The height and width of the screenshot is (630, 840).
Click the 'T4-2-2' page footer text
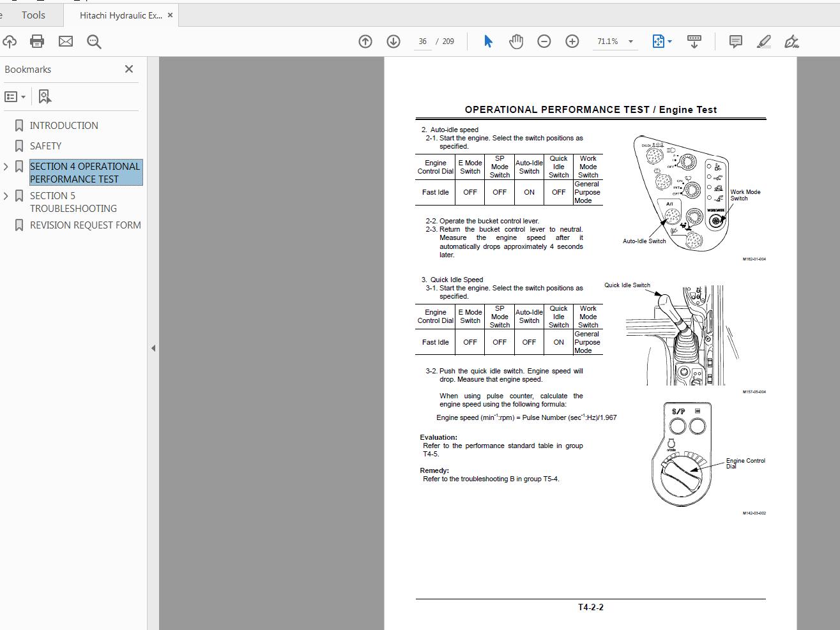591,607
